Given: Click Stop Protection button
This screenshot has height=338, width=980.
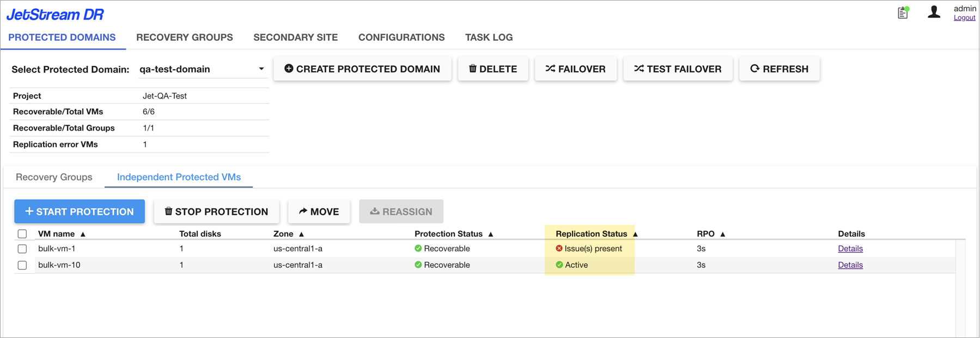Looking at the screenshot, I should pos(216,212).
